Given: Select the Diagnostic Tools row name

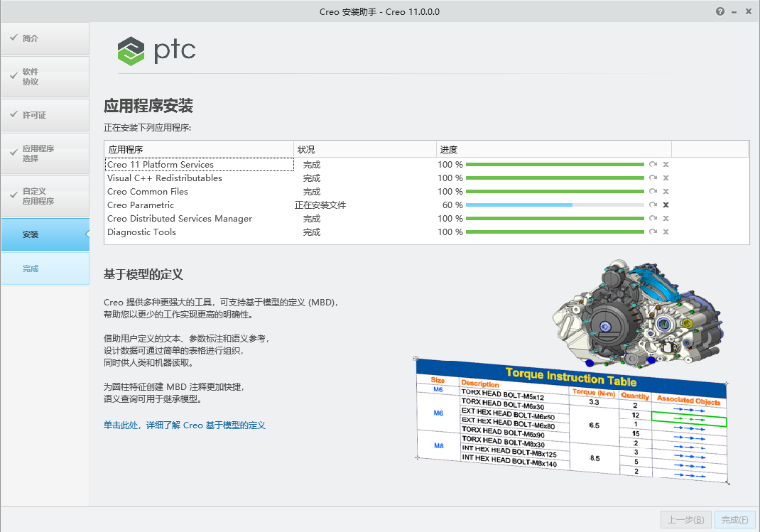Looking at the screenshot, I should [x=141, y=232].
